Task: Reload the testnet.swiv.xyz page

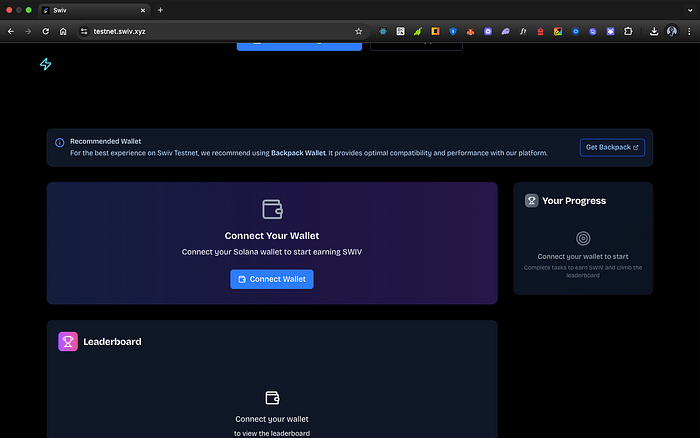Action: [46, 31]
